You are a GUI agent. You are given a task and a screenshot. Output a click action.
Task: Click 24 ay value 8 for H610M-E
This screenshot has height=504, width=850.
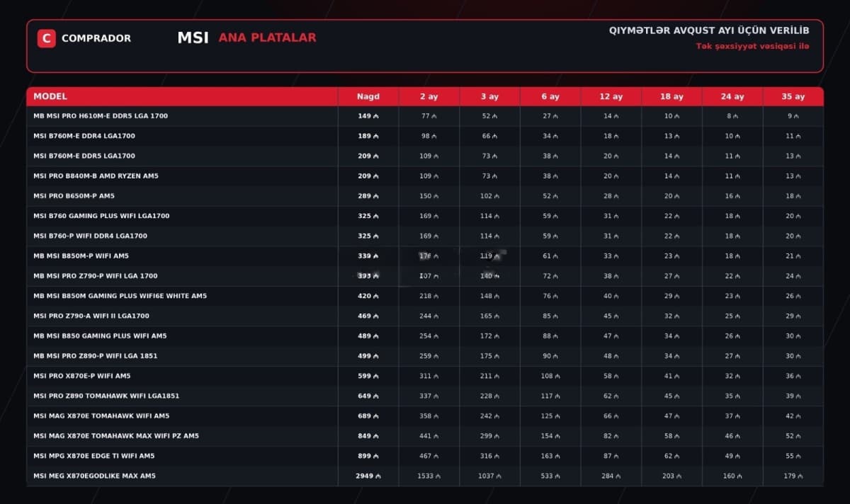(x=732, y=116)
